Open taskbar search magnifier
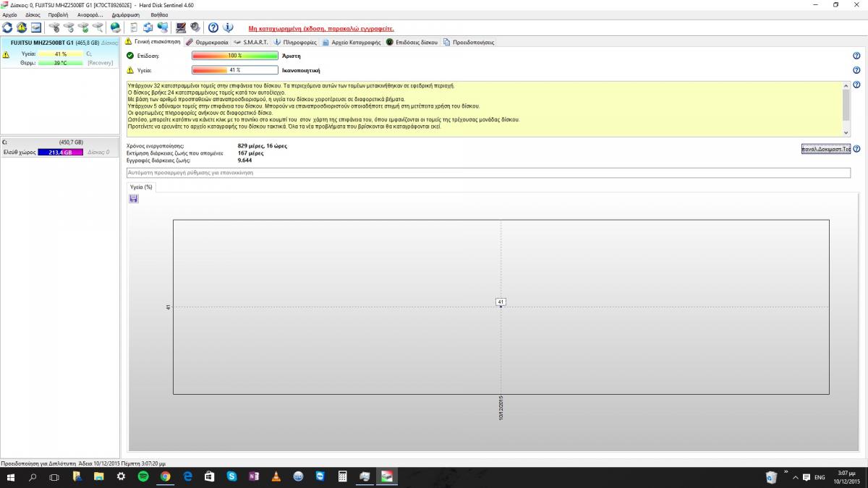Screen dimensions: 868x488 tap(33, 477)
